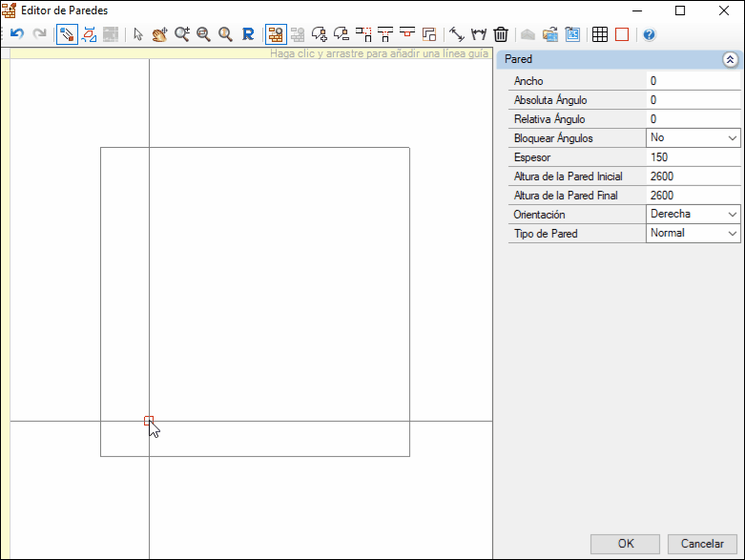745x560 pixels.
Task: Select the hand pan tool
Action: pyautogui.click(x=159, y=34)
